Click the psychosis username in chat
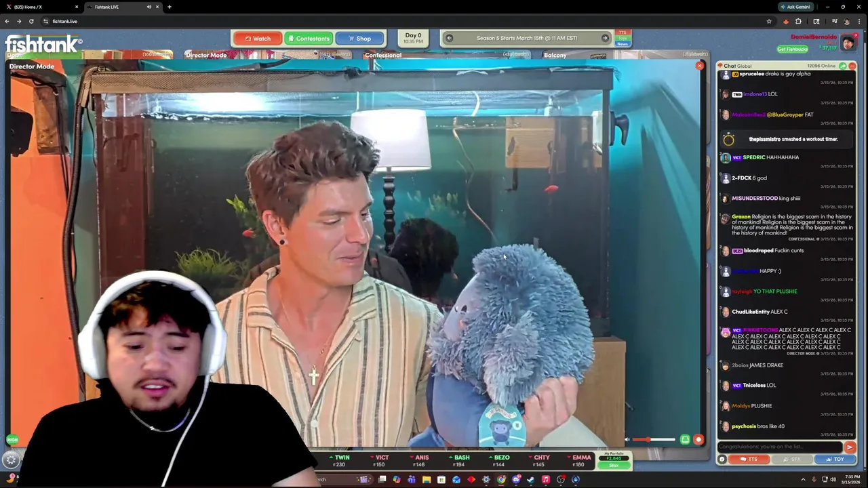Screen dimensions: 868x488 (x=744, y=426)
